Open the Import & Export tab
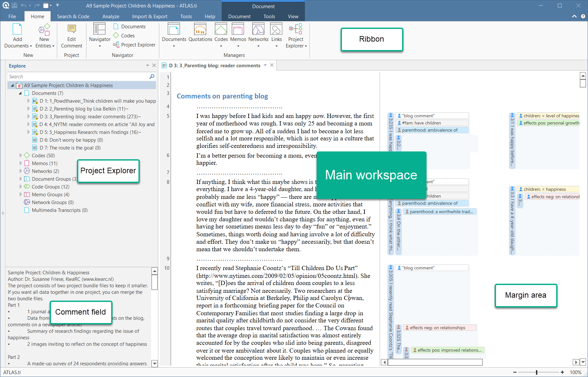The image size is (588, 377). (150, 16)
